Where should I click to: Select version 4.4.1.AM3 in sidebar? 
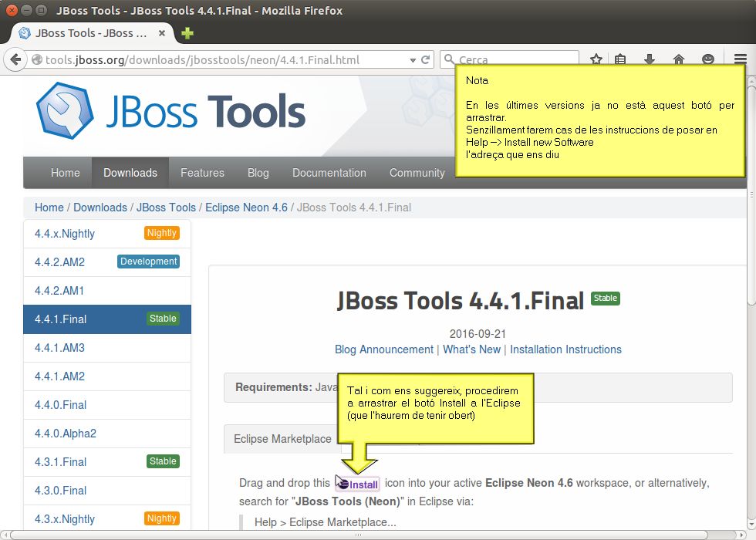[107, 348]
